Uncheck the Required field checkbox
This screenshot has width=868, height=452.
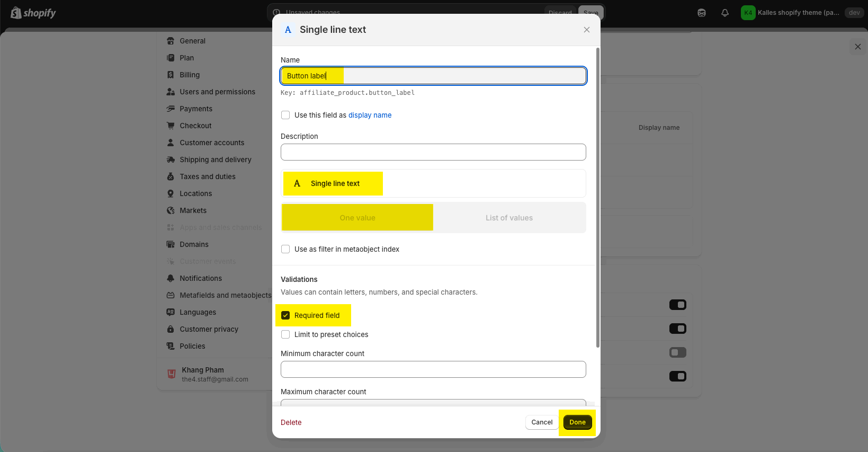pyautogui.click(x=285, y=315)
